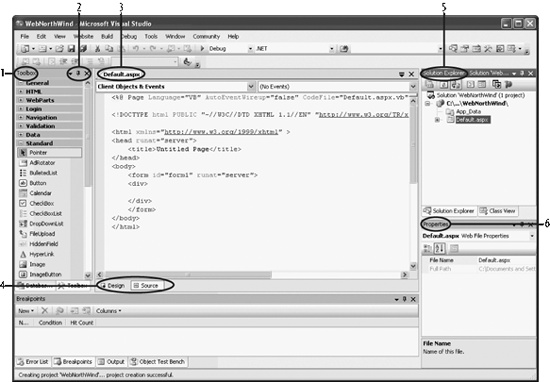Image resolution: width=550 pixels, height=382 pixels.
Task: Click the Start Debugging play icon
Action: pos(202,48)
